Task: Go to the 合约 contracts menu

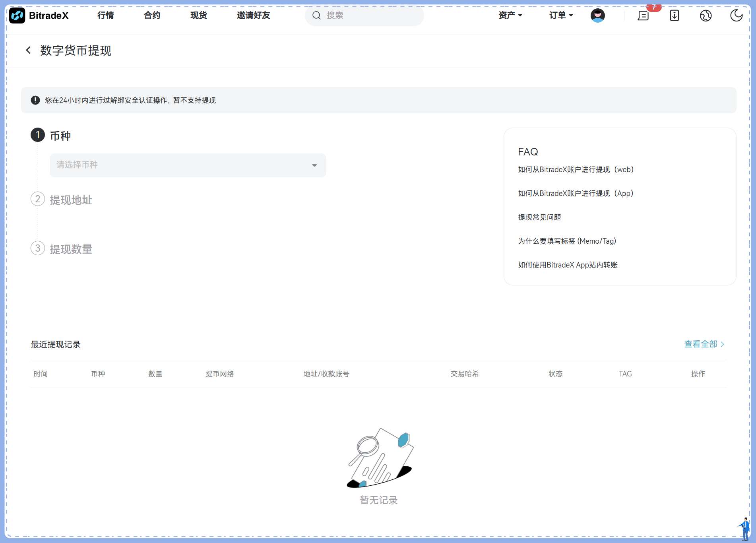Action: tap(152, 16)
